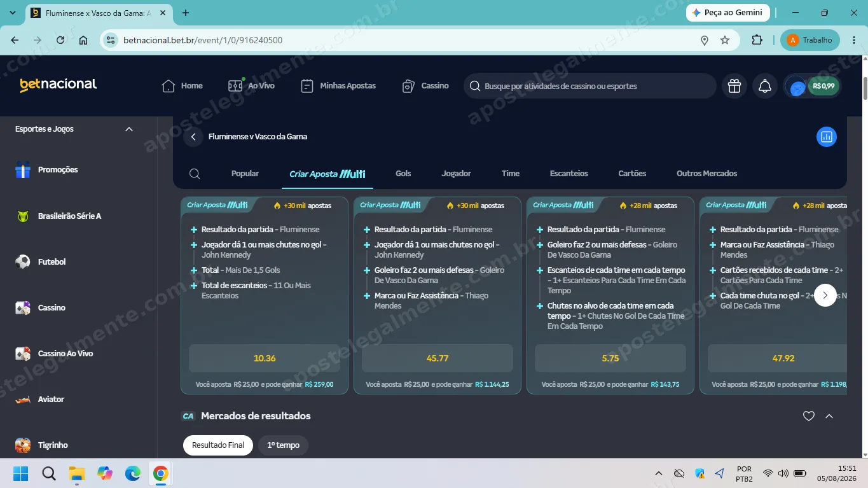Click the browser address bar URL
Screen dimensions: 868x488
tap(203, 40)
